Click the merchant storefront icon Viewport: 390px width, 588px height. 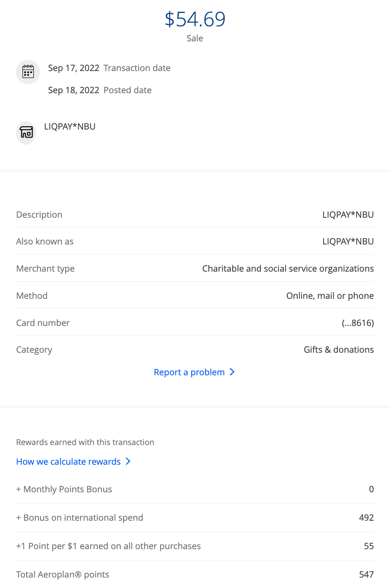pyautogui.click(x=26, y=132)
